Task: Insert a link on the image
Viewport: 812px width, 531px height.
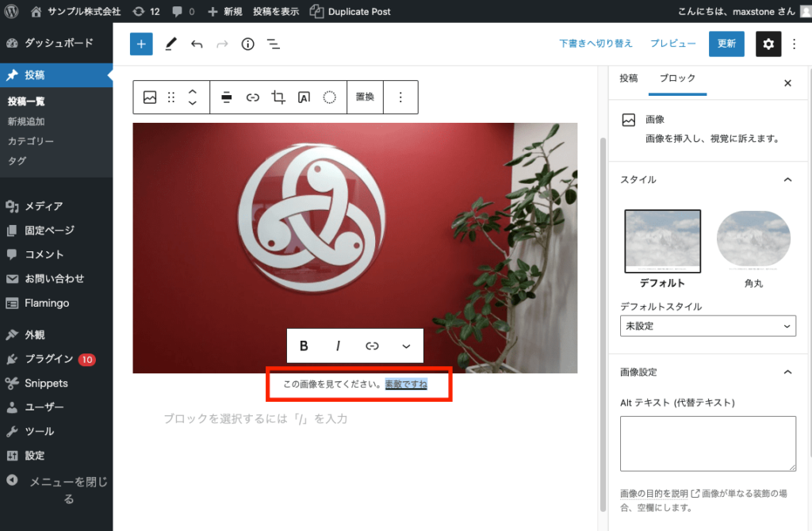Action: point(254,97)
